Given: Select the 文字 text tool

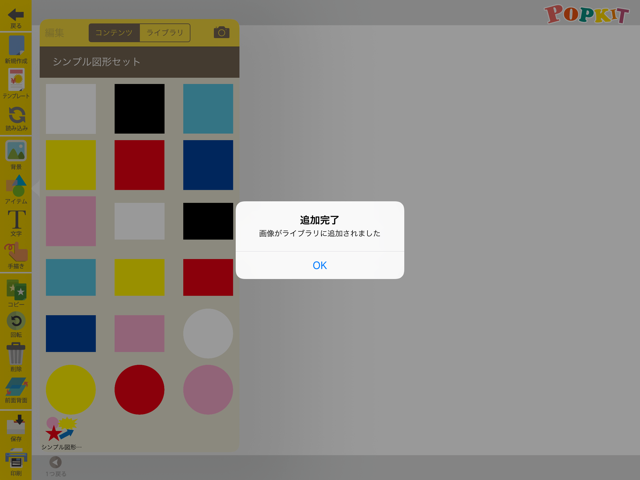Looking at the screenshot, I should 16,221.
